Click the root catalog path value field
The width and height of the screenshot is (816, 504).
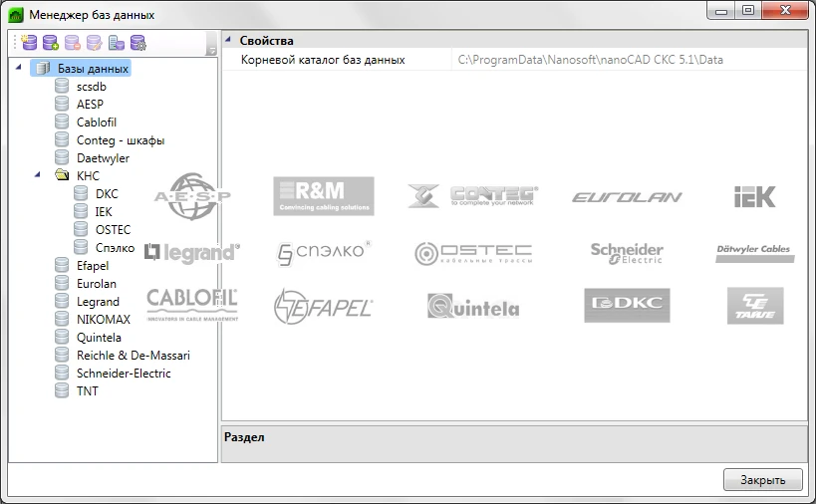[x=590, y=60]
